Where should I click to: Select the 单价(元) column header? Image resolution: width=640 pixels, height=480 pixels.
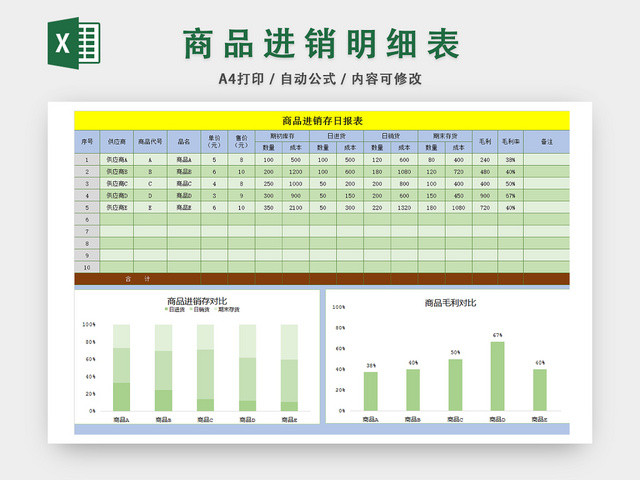[x=214, y=142]
